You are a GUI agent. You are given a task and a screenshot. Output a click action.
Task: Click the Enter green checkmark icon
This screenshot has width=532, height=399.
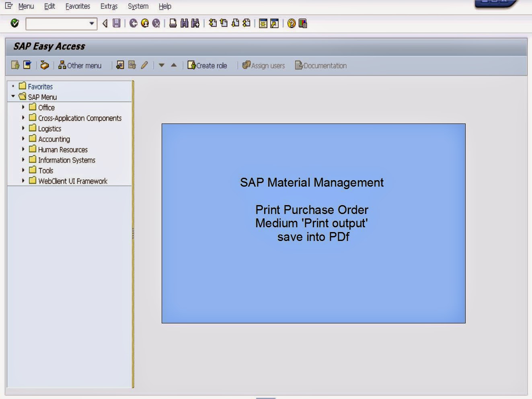pos(14,23)
